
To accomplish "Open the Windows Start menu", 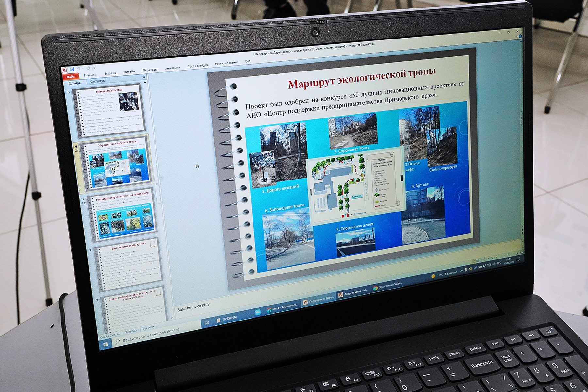I will [106, 344].
